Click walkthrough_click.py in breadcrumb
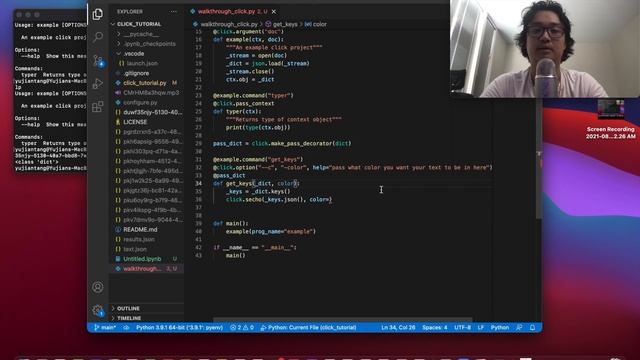 pyautogui.click(x=229, y=24)
